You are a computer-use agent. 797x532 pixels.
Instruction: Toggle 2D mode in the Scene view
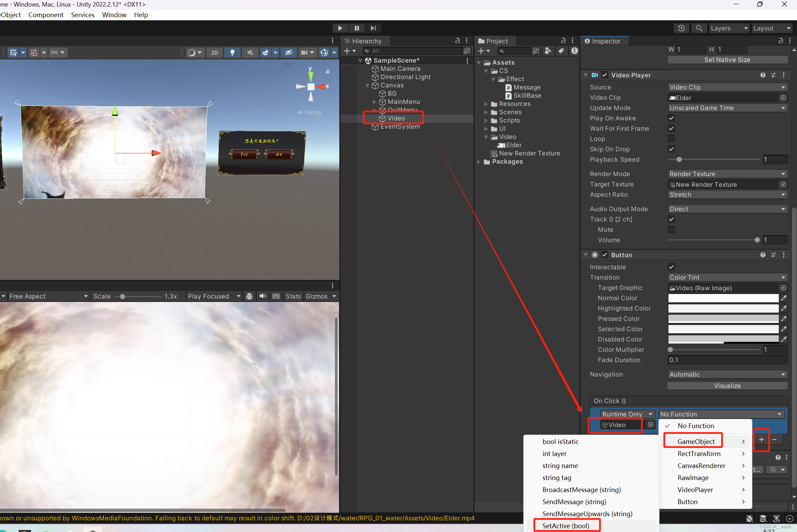pyautogui.click(x=215, y=52)
